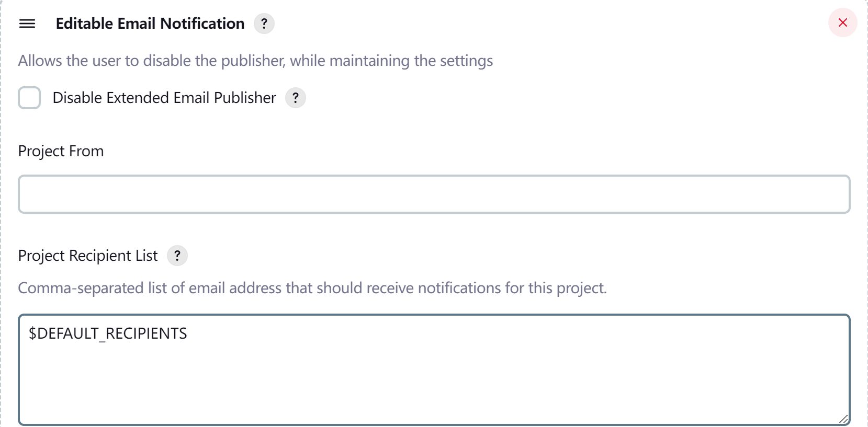
Task: Open Project Recipient List help icon
Action: coord(177,256)
